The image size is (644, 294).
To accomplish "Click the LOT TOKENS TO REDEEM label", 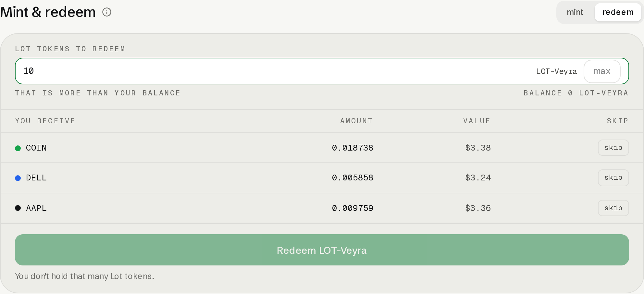I will tap(70, 49).
